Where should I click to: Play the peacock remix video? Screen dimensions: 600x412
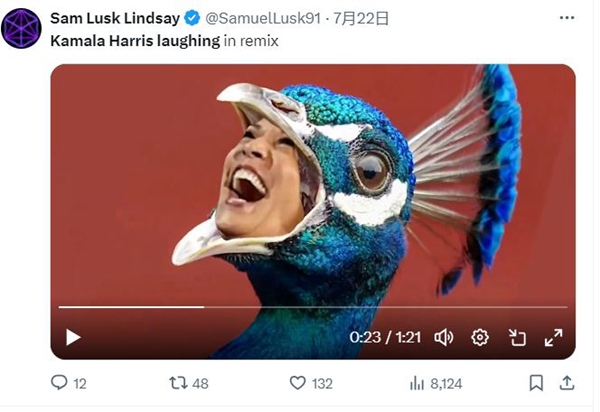click(x=73, y=337)
